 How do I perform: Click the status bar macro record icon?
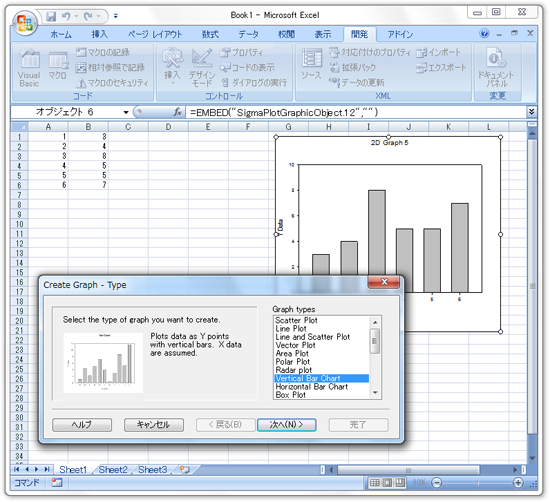56,483
